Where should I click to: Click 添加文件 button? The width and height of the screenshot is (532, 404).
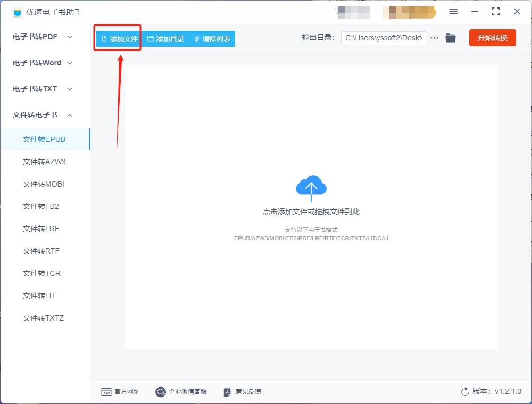[x=119, y=39]
